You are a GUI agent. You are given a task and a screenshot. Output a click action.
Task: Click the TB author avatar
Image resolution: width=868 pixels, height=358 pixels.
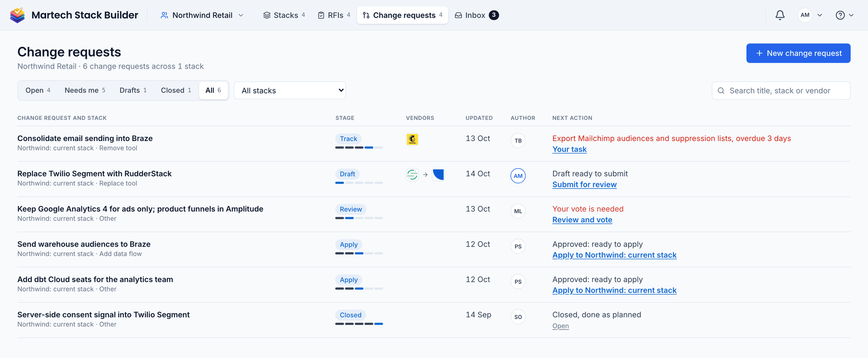[518, 141]
